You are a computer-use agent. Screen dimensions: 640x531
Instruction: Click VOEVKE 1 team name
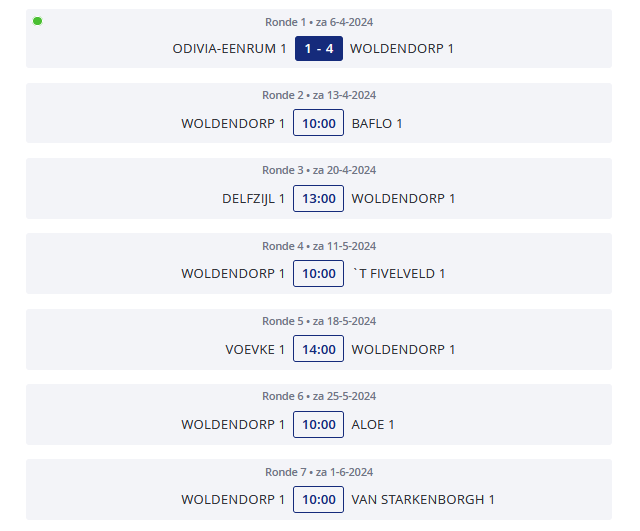[x=255, y=349]
